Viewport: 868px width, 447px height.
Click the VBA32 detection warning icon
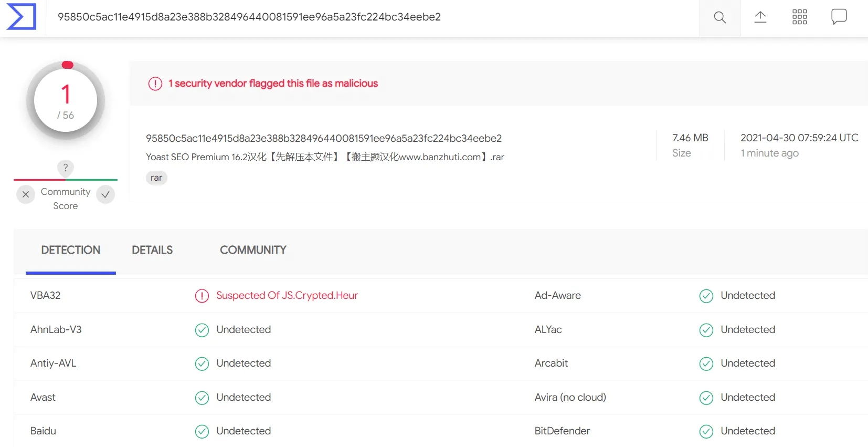click(202, 296)
